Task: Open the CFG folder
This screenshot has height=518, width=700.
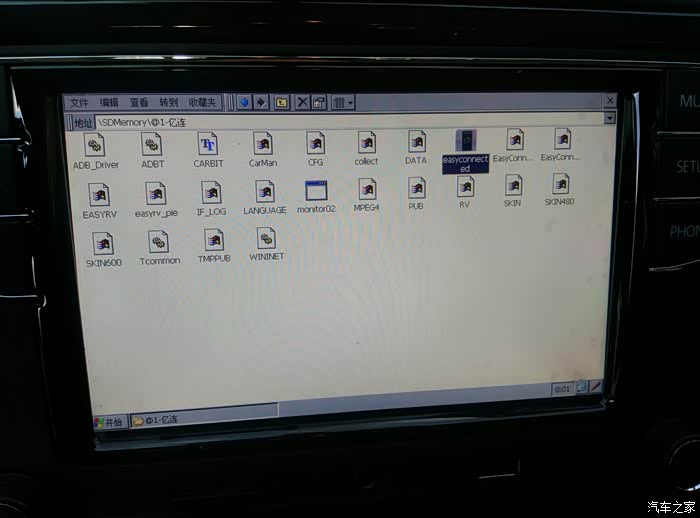Action: 316,149
